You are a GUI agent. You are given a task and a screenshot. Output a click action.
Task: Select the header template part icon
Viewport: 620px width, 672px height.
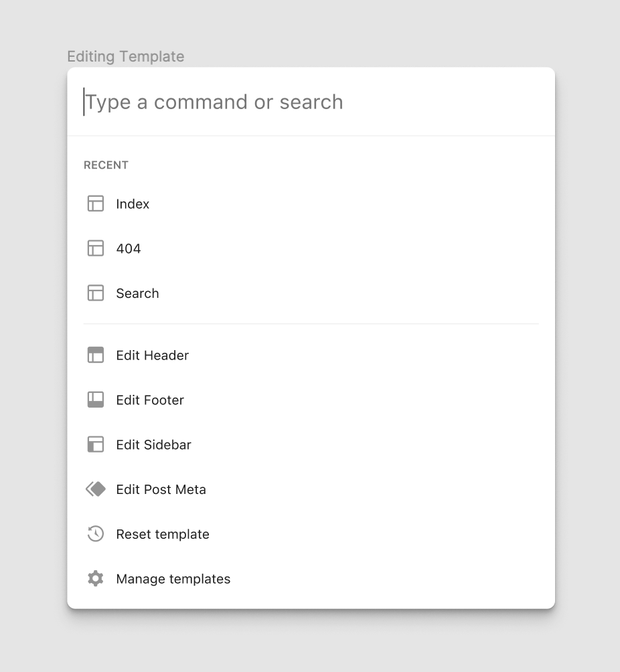point(95,355)
